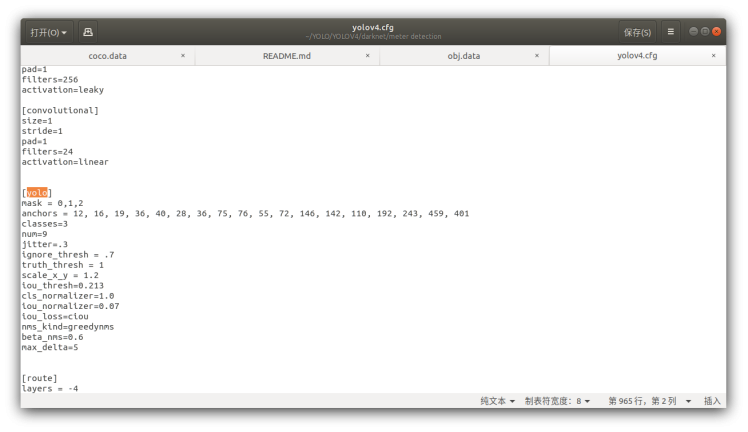Click the new document icon button
This screenshot has width=748, height=432.
coord(88,32)
